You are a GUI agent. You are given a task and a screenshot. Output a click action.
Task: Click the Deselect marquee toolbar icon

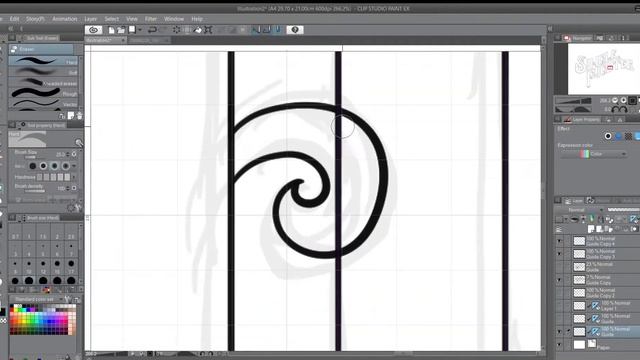pyautogui.click(x=176, y=30)
